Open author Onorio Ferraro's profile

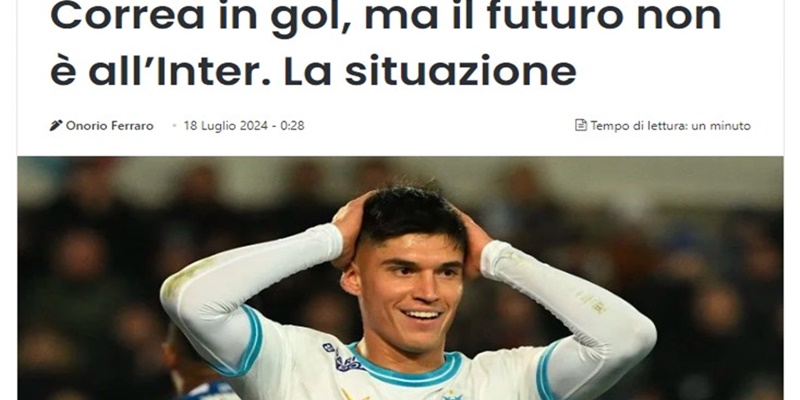(x=110, y=126)
